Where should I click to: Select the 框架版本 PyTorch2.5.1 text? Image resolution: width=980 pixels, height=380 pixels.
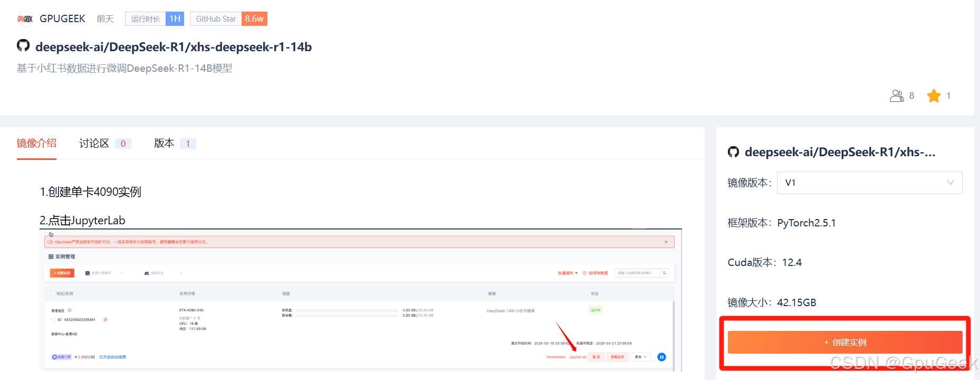(x=782, y=223)
